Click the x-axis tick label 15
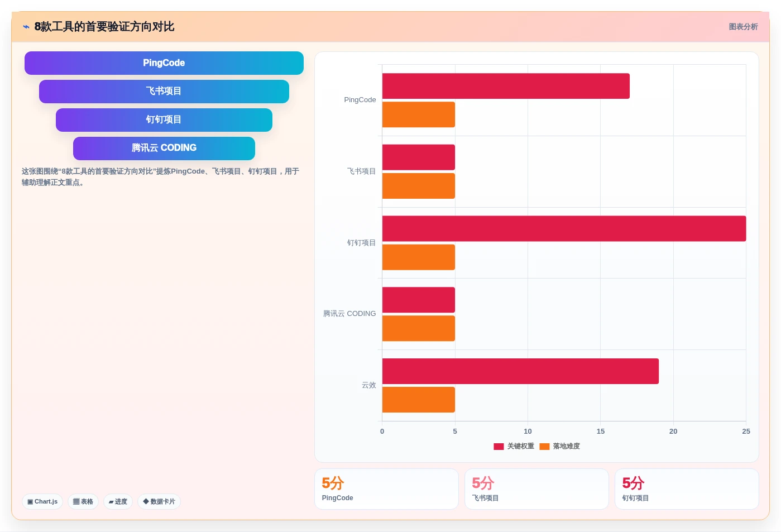 pyautogui.click(x=601, y=432)
